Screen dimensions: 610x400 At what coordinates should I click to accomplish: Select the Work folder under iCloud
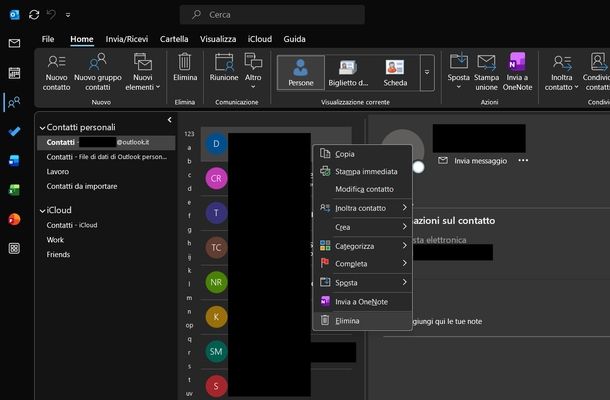55,240
